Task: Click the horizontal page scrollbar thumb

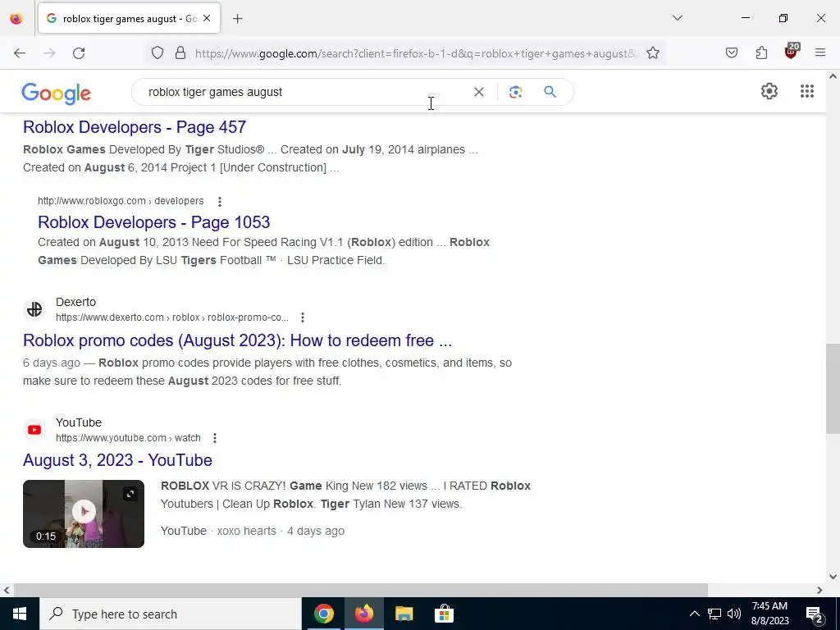Action: click(x=361, y=590)
